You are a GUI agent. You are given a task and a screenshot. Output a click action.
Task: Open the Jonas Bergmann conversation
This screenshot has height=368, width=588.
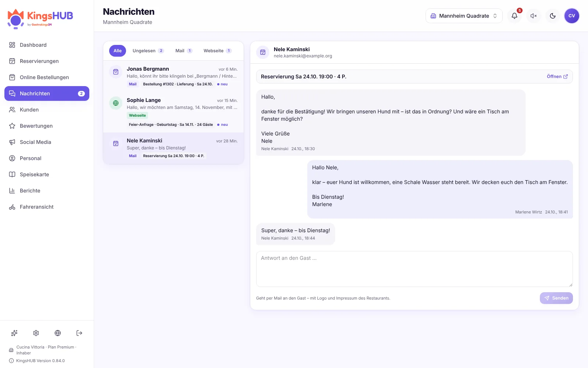tap(173, 76)
